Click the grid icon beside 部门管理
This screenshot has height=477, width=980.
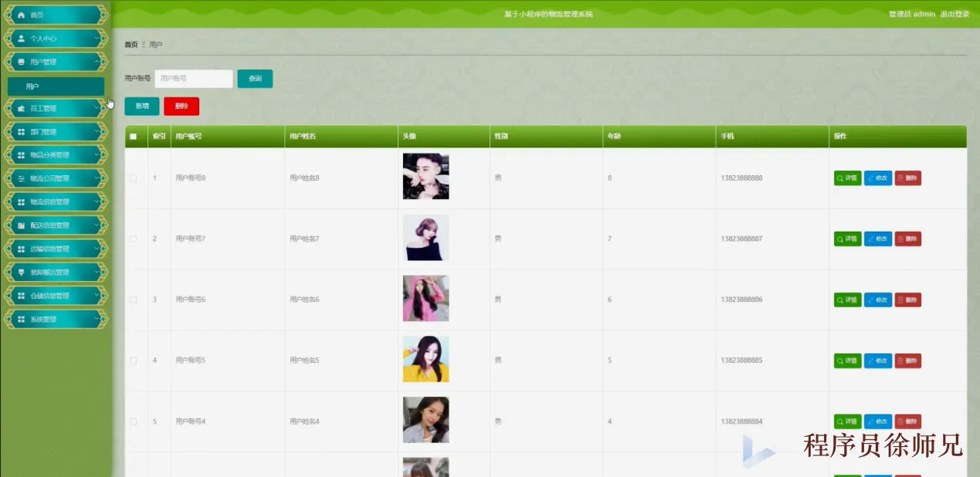pos(22,132)
